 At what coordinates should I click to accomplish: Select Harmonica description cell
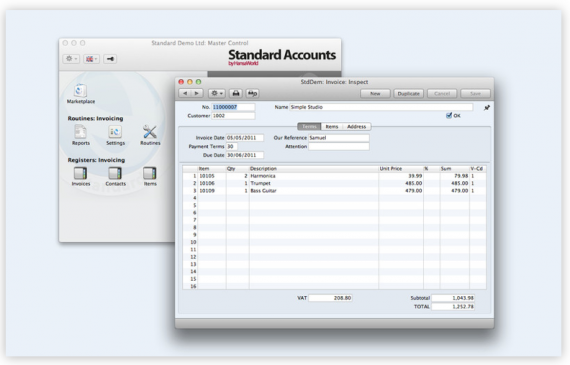314,176
